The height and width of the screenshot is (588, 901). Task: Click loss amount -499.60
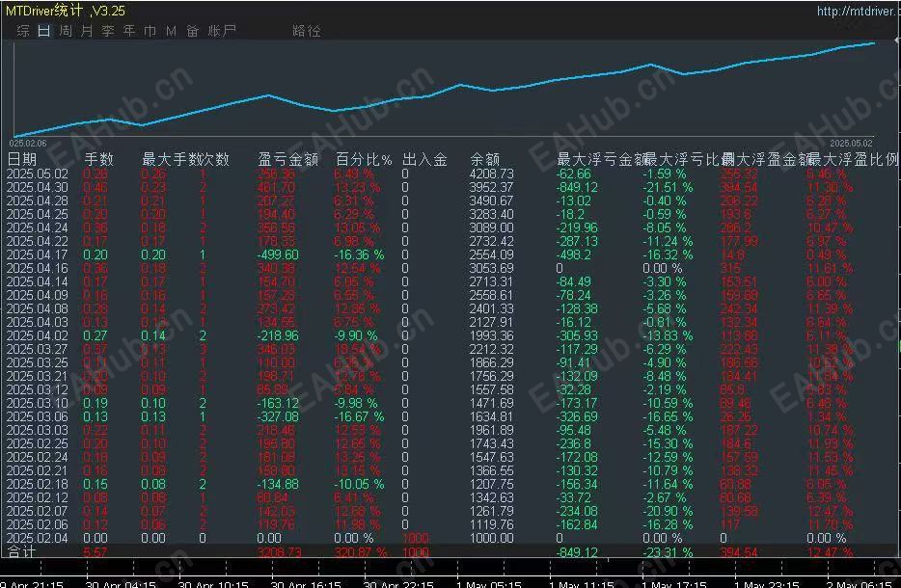278,254
